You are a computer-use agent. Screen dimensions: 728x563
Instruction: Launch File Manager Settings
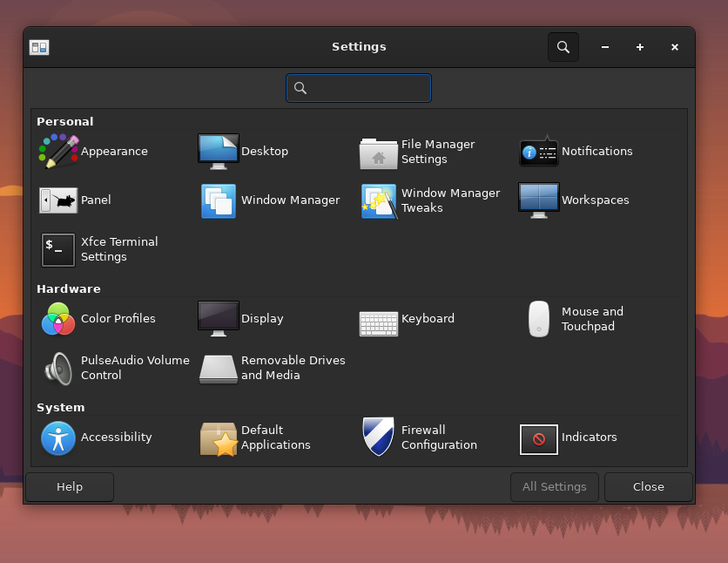(379, 153)
